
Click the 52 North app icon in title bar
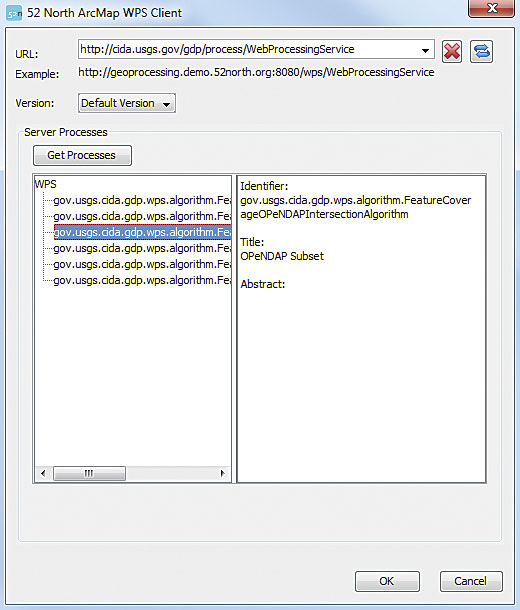14,14
